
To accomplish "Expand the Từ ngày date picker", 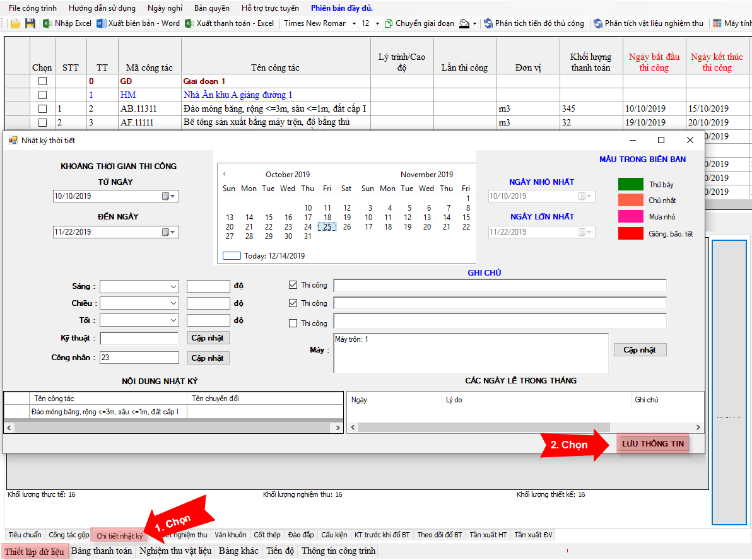I will tap(168, 196).
